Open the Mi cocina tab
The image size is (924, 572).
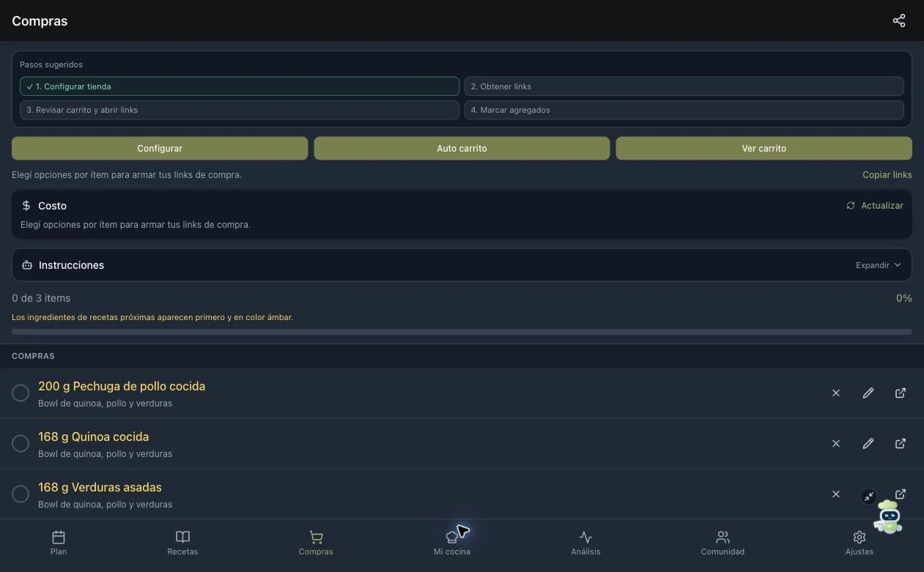452,543
